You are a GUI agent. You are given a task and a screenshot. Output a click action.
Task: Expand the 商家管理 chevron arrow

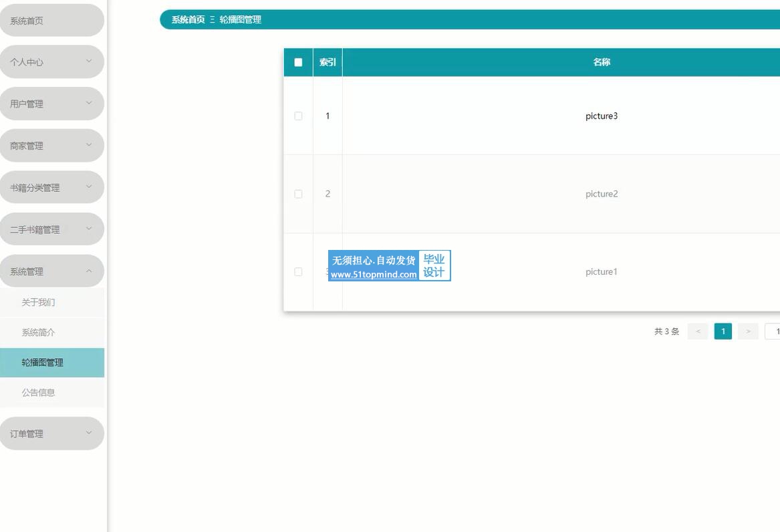[x=89, y=145]
